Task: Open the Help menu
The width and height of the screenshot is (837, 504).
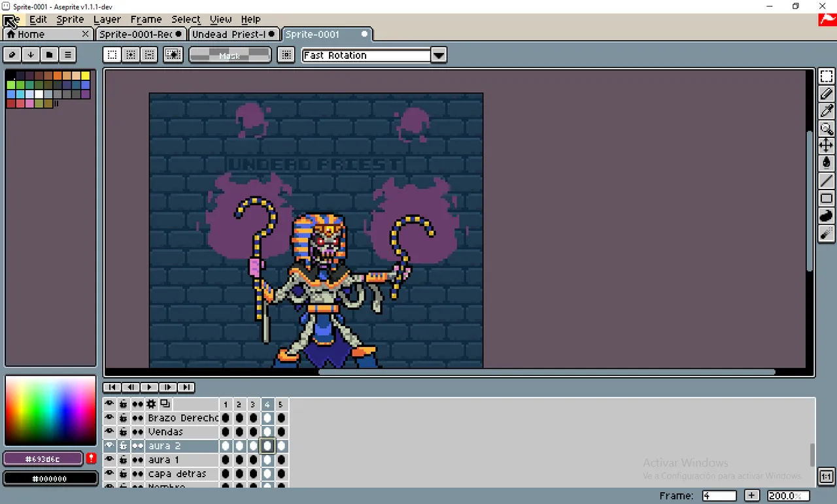Action: pyautogui.click(x=250, y=20)
